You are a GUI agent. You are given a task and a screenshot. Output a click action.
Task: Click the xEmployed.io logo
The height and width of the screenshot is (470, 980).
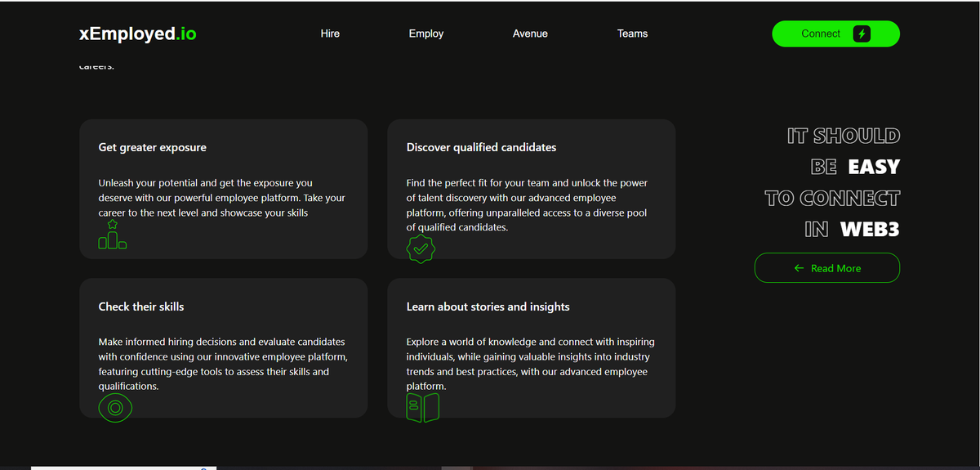tap(137, 34)
